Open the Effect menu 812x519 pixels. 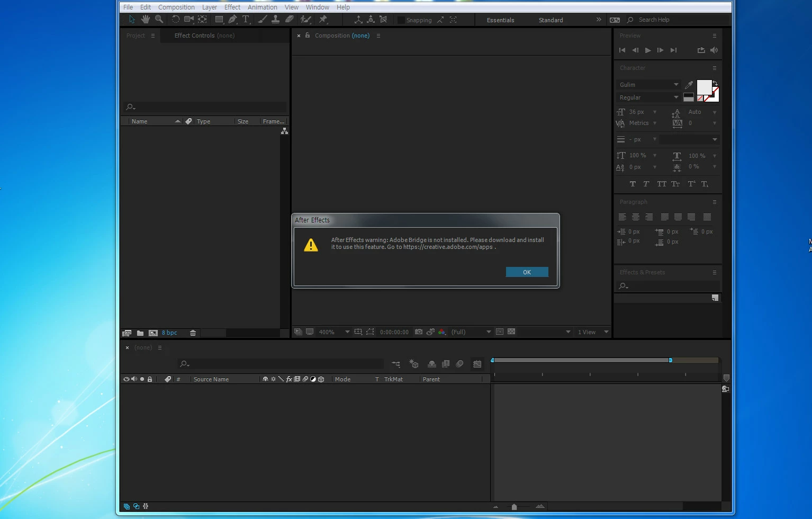coord(232,7)
